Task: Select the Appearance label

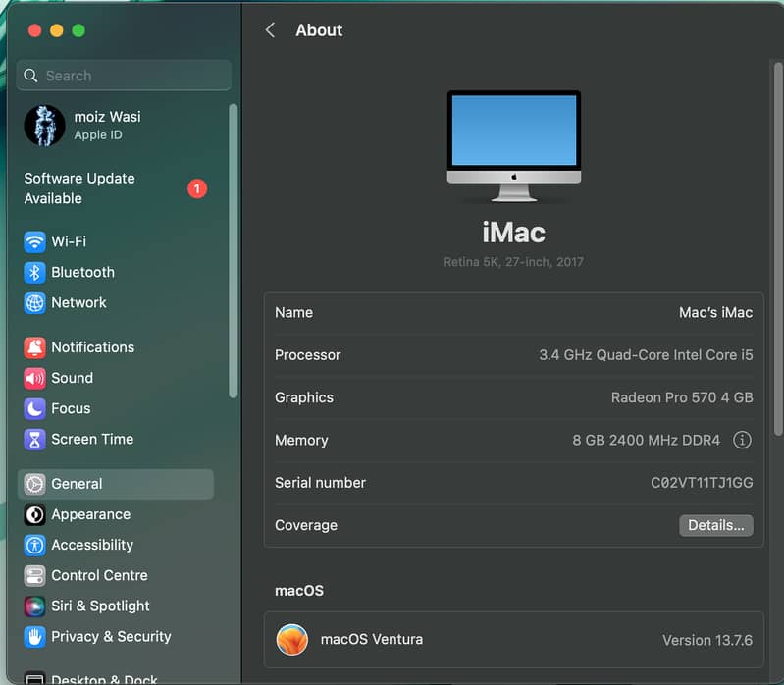Action: click(x=91, y=514)
